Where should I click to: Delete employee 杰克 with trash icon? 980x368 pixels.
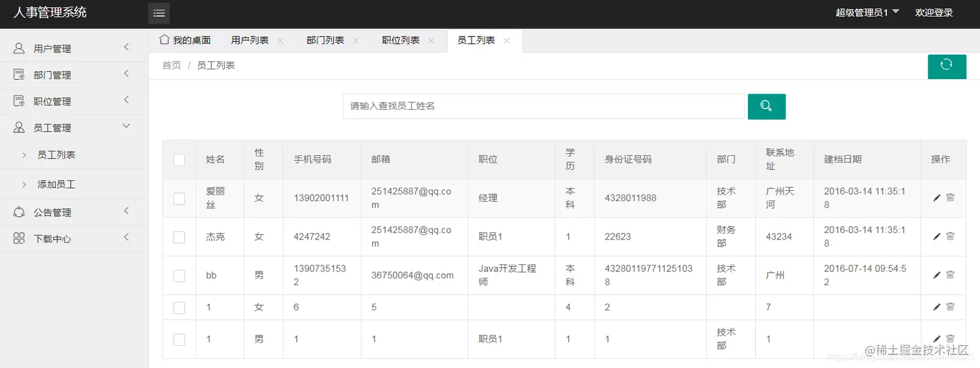tap(950, 236)
